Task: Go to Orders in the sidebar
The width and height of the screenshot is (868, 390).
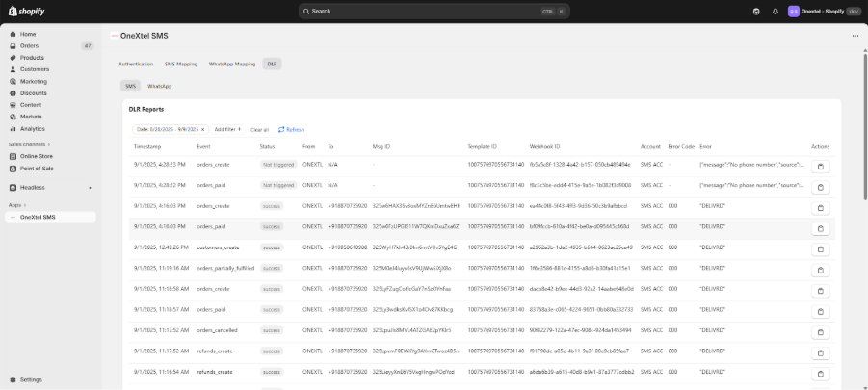Action: (30, 45)
